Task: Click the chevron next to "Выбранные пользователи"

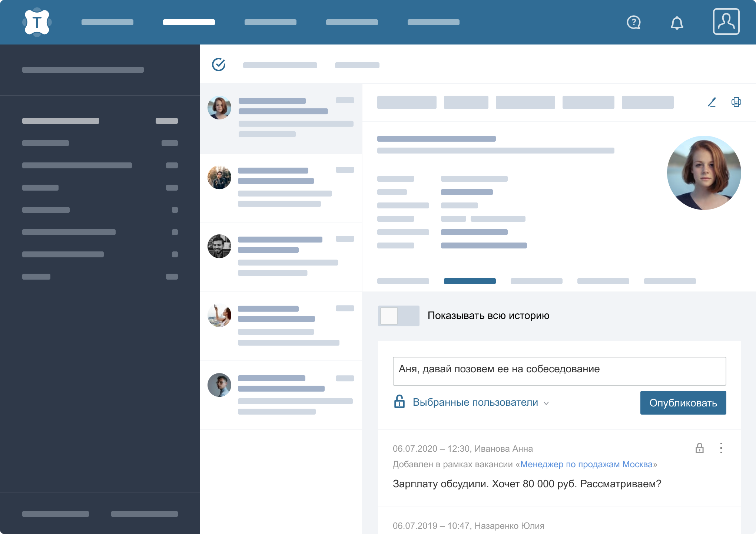Action: pos(546,403)
